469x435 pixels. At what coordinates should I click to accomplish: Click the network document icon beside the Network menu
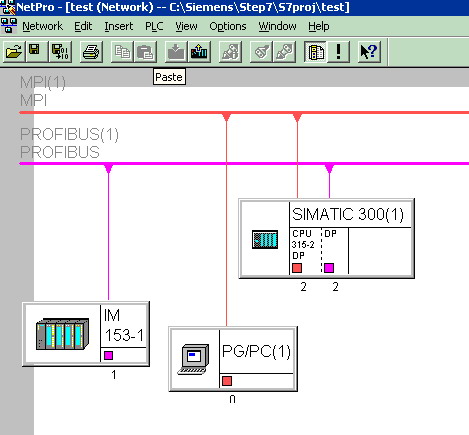point(9,26)
